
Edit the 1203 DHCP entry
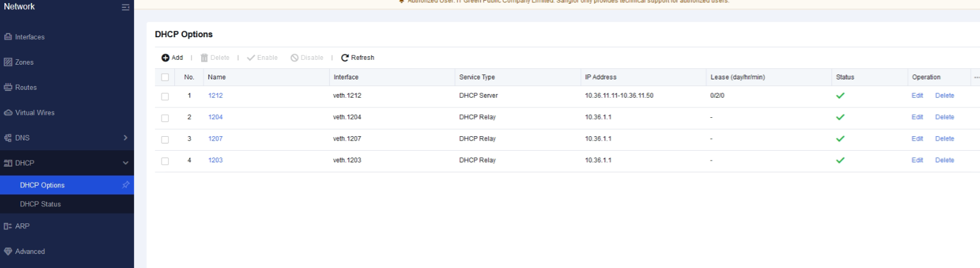(917, 160)
